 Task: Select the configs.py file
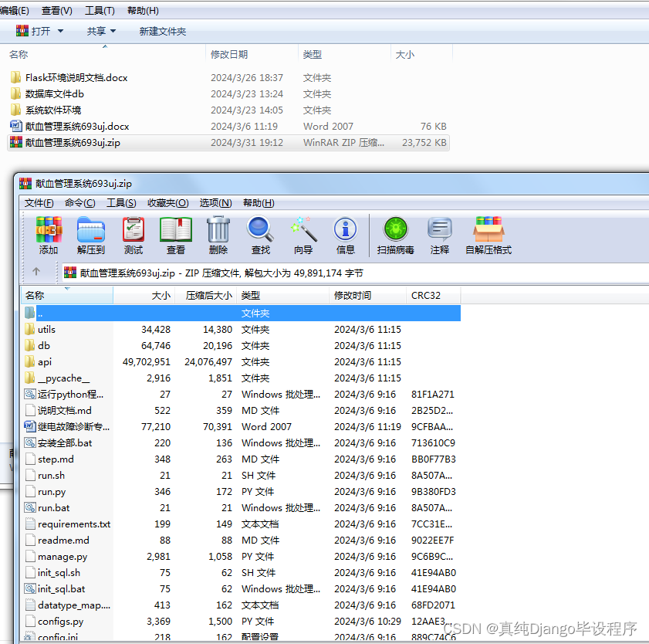pyautogui.click(x=242, y=622)
